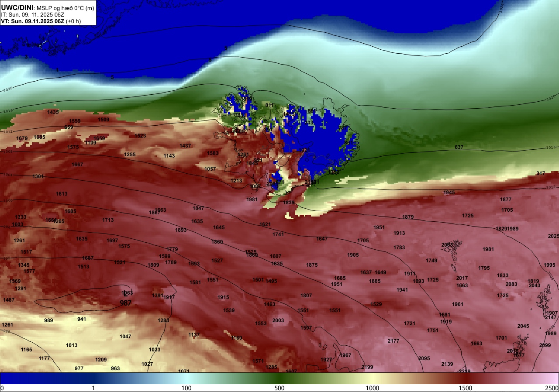The height and width of the screenshot is (392, 559).
Task: Click the map value 2003
Action: click(278, 320)
